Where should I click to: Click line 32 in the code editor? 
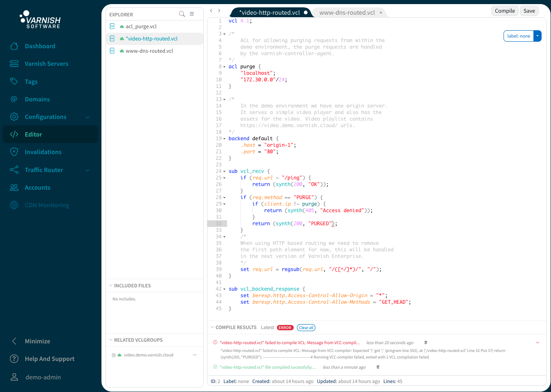387,224
